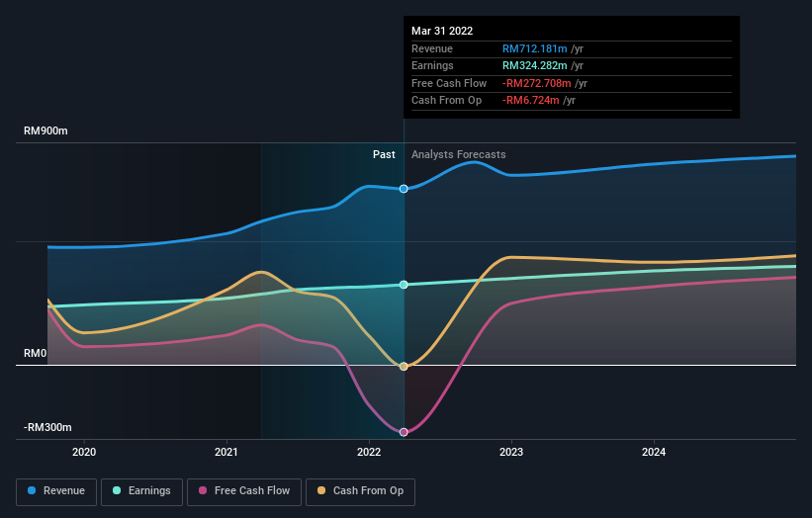The image size is (812, 518).
Task: Click the RM900m y-axis label
Action: click(45, 130)
